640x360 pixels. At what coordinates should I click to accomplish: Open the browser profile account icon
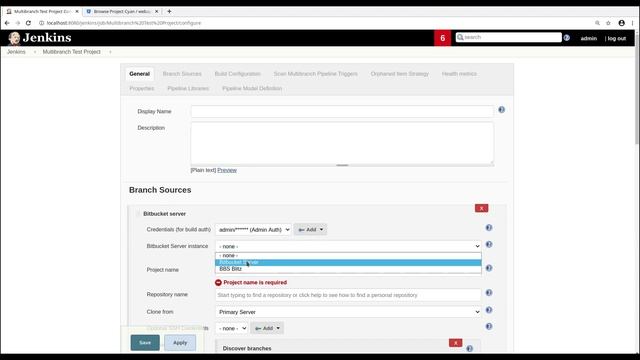[x=621, y=23]
